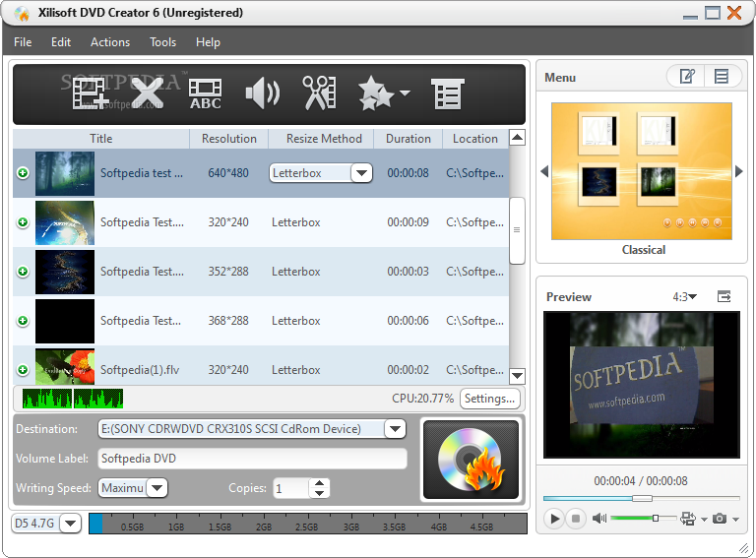
Task: Click the file list scrollbar thumb
Action: click(x=518, y=230)
